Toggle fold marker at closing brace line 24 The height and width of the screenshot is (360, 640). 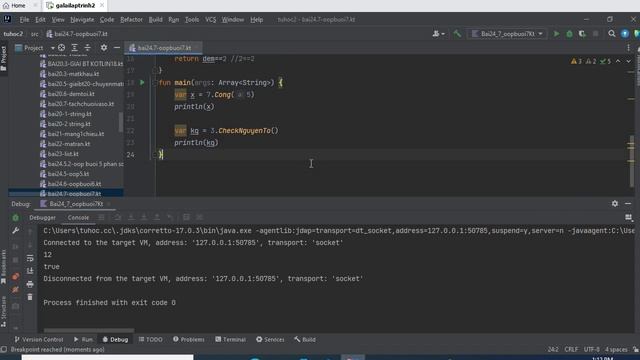click(x=155, y=155)
